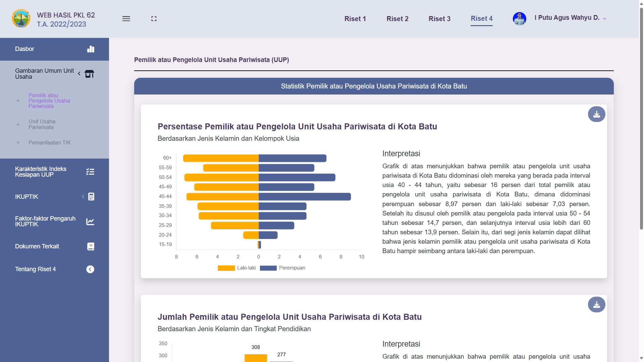Toggle Perempuan legend color swatch
The image size is (644, 362).
tap(268, 268)
